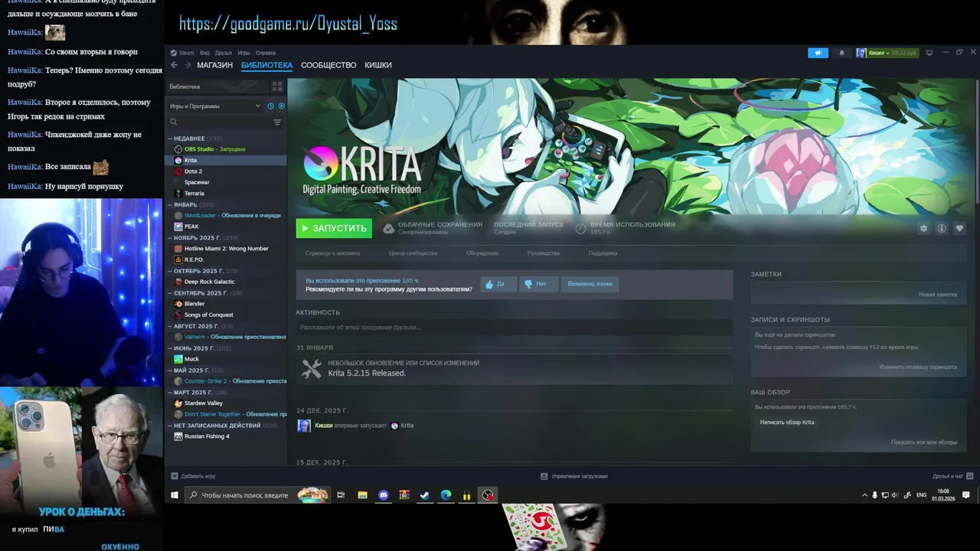Select Deep Rock Galactic in library

tap(226, 282)
